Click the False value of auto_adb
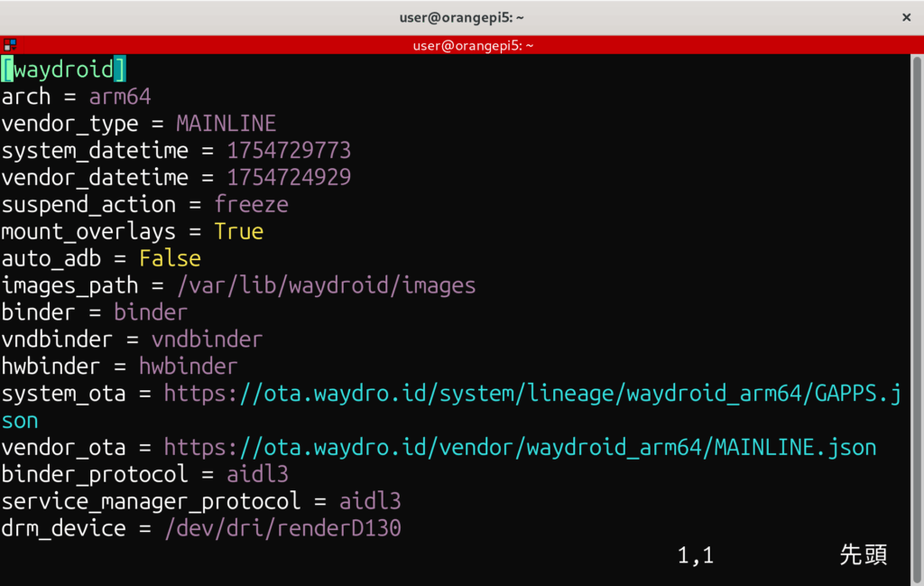This screenshot has height=586, width=924. click(170, 259)
